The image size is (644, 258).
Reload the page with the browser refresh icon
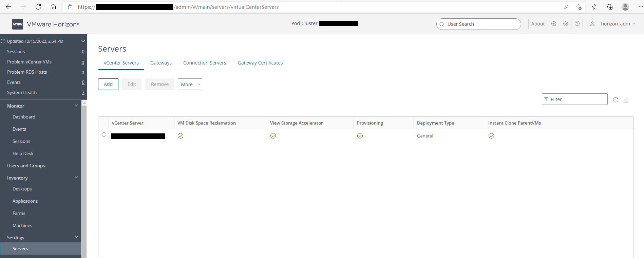38,7
